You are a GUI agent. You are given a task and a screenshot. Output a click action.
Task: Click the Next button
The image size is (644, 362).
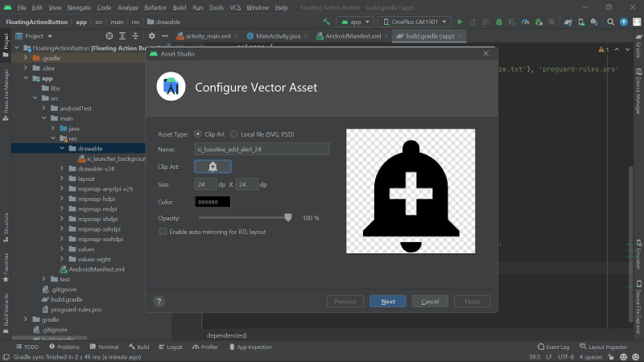[388, 301]
